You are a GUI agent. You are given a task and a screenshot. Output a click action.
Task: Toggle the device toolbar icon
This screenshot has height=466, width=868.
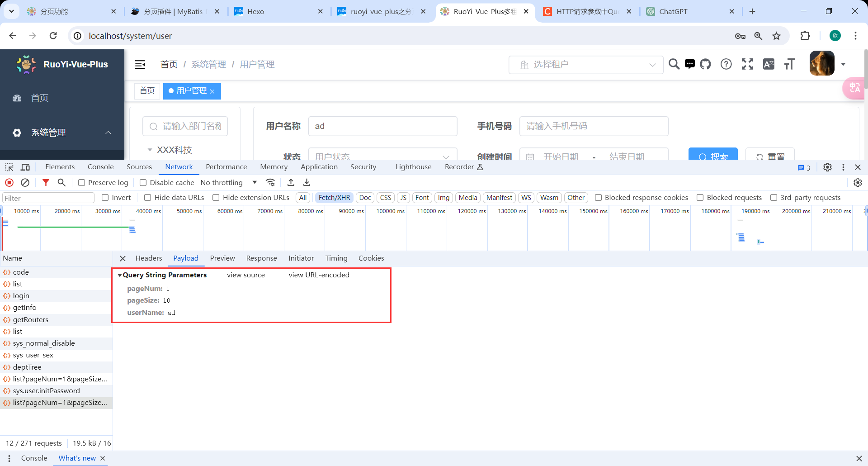pyautogui.click(x=25, y=167)
